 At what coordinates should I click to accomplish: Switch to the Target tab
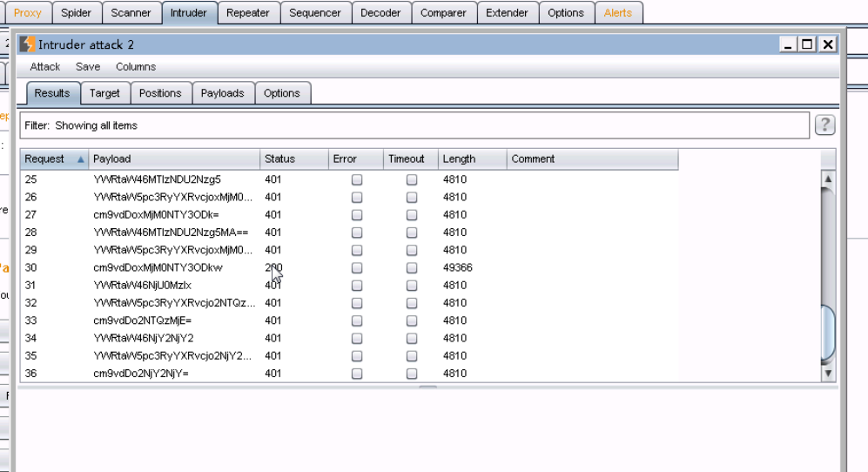104,93
